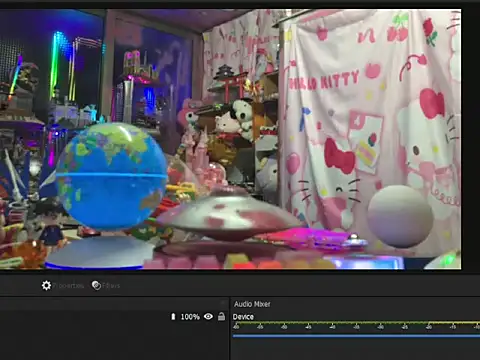Viewport: 480px width, 360px height.
Task: Click the Device audio level meter scale
Action: point(356,325)
